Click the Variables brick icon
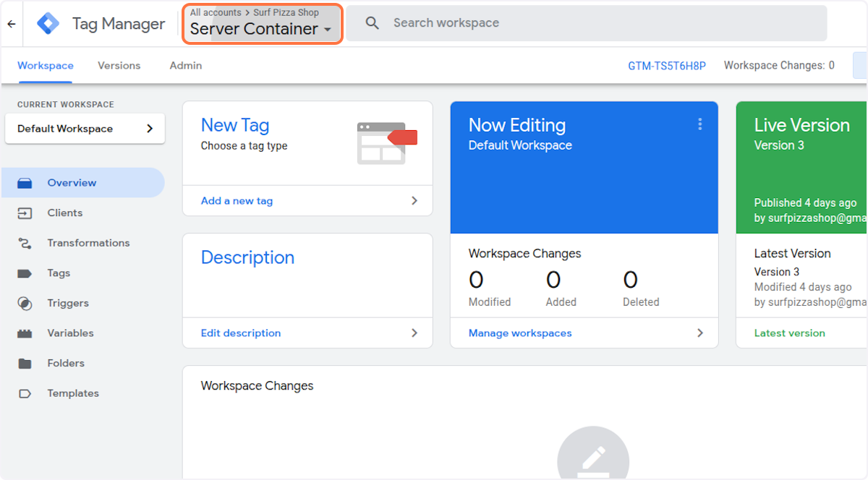The height and width of the screenshot is (480, 868). pos(25,334)
